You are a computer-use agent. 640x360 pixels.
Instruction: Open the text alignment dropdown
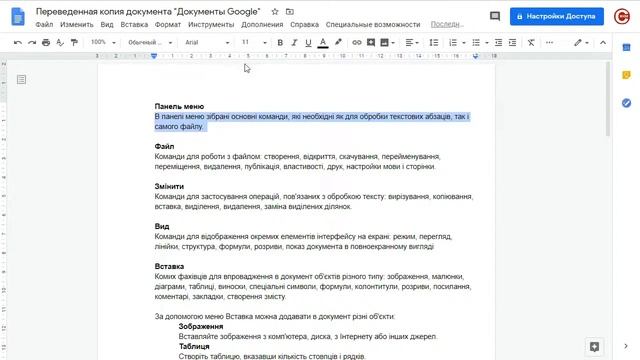pyautogui.click(x=412, y=42)
